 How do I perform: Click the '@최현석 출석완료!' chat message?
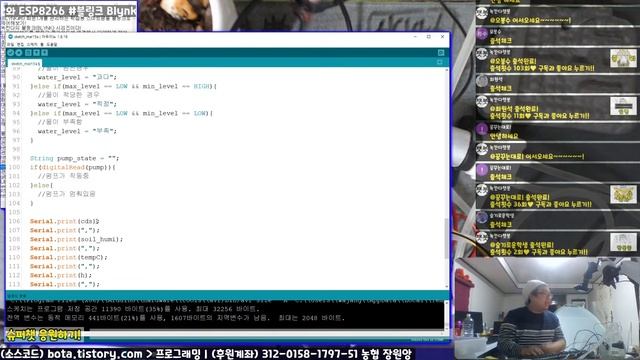click(540, 112)
